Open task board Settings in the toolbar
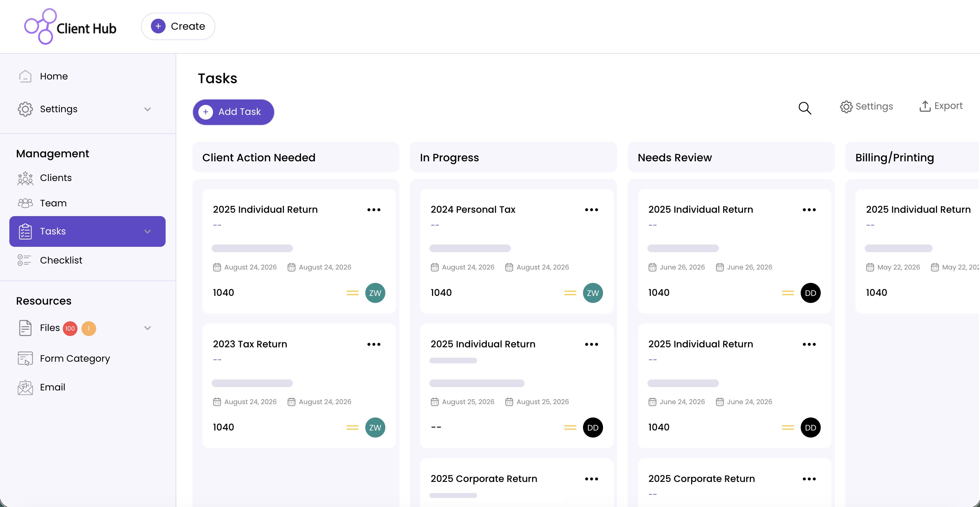Viewport: 980px width, 507px height. coord(866,107)
